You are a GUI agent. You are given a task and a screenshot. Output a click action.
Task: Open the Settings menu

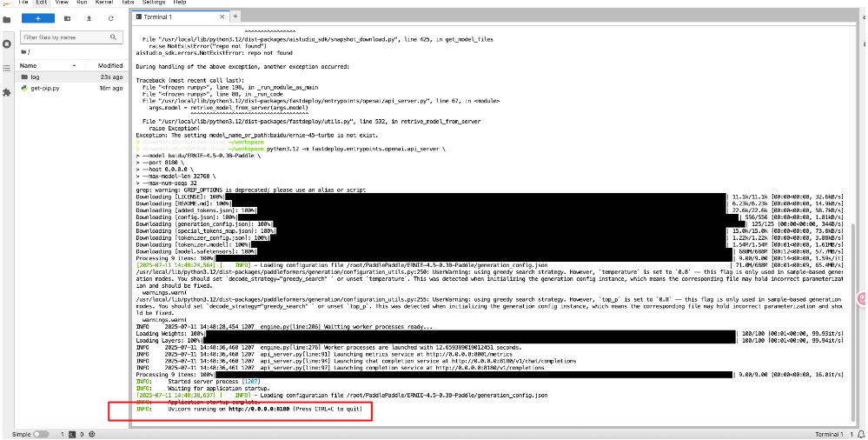pyautogui.click(x=154, y=3)
